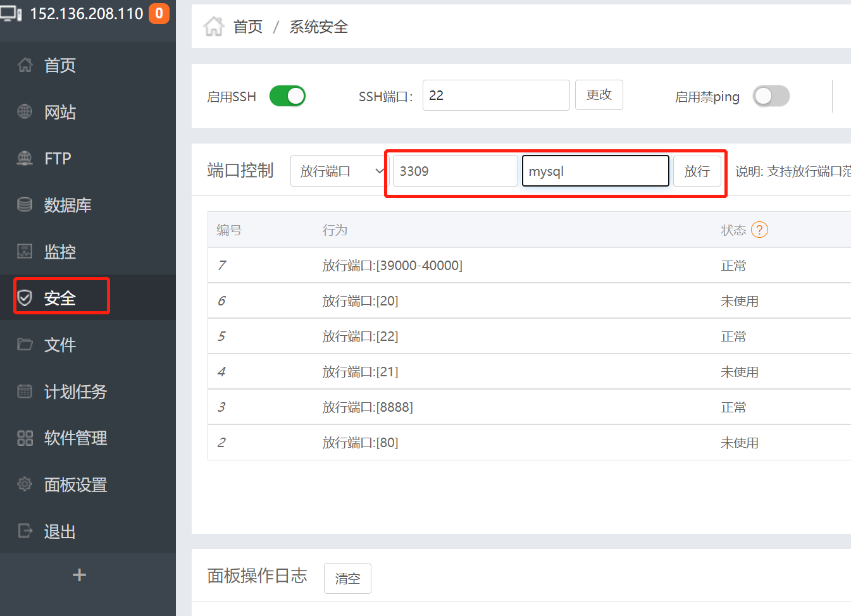Click the 放行端口:[80] entry
The height and width of the screenshot is (616, 851).
tap(360, 443)
